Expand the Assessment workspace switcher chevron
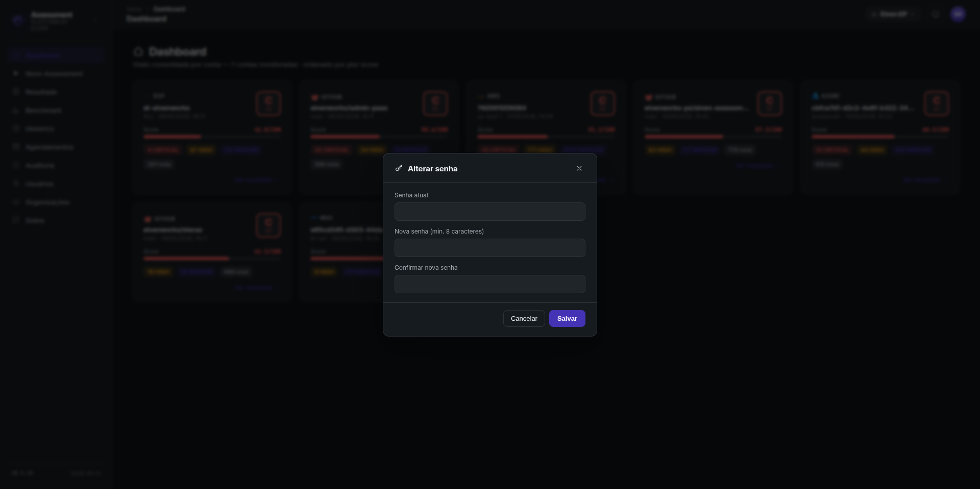Screen dimensions: 980x489 95,21
